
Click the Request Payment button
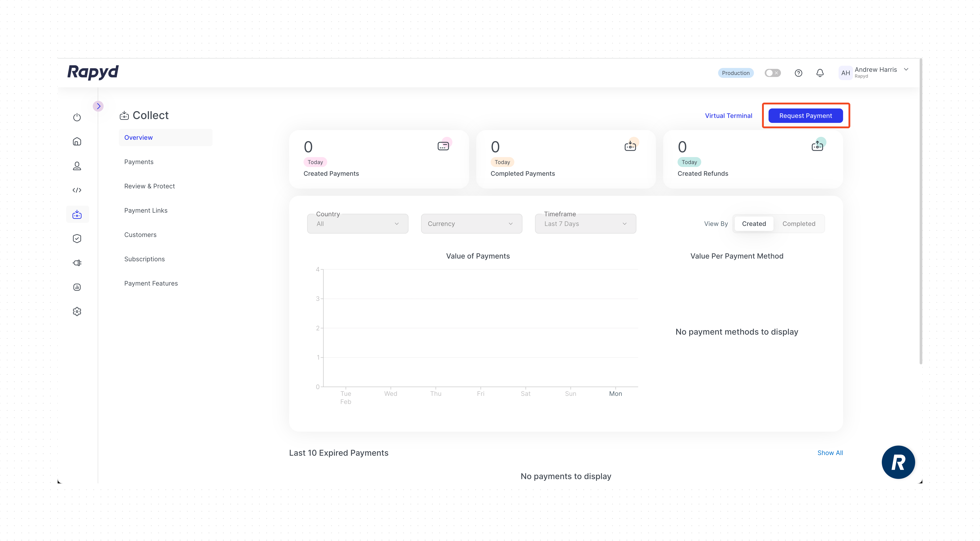click(805, 116)
